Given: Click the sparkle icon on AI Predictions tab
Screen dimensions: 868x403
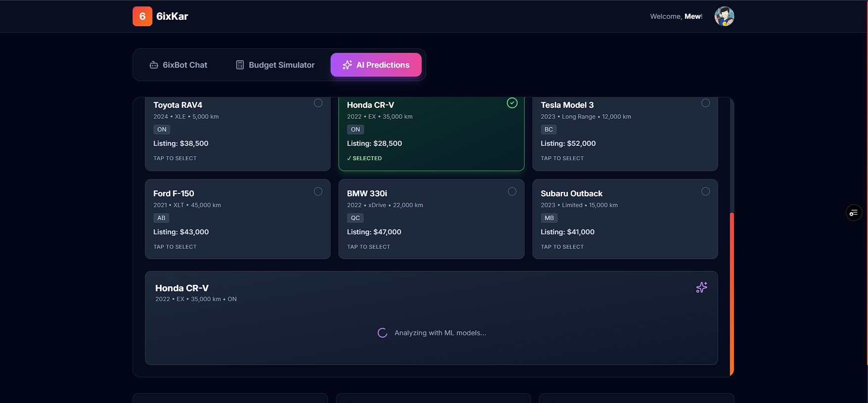Looking at the screenshot, I should tap(347, 65).
